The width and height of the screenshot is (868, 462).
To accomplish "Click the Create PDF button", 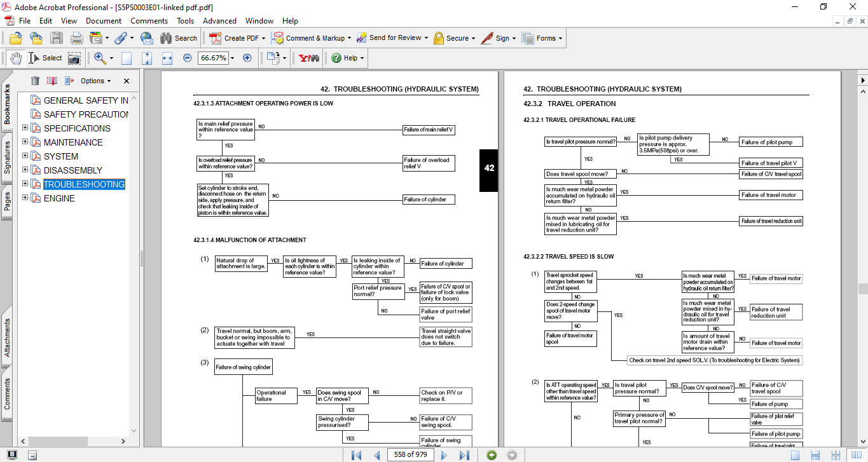I will pyautogui.click(x=235, y=38).
